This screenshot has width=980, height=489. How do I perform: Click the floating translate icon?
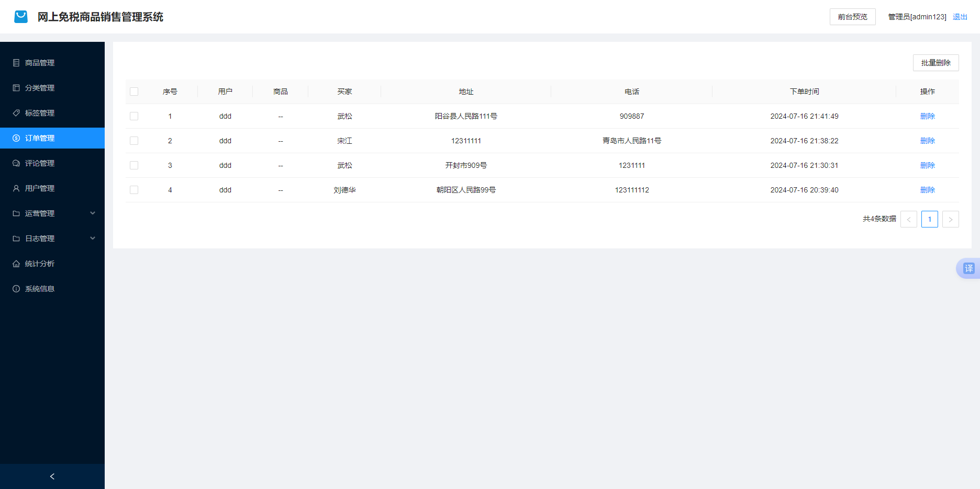[x=968, y=268]
